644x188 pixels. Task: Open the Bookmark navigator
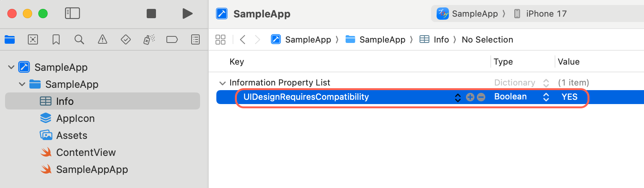(x=56, y=39)
